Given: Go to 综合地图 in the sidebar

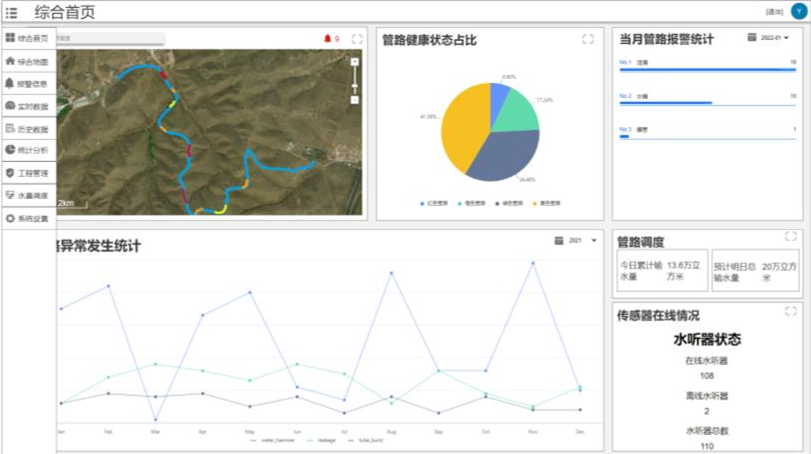Looking at the screenshot, I should pos(27,61).
